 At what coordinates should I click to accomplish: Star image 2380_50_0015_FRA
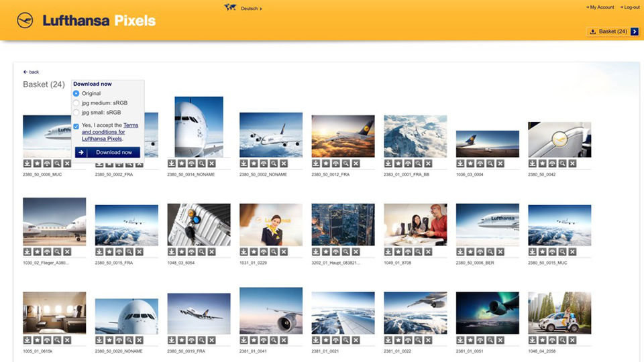click(109, 251)
